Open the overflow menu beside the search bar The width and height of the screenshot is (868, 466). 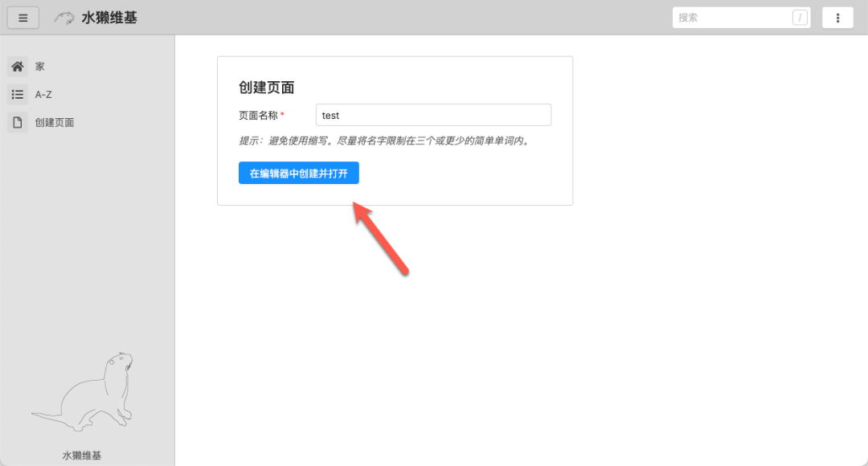point(837,17)
